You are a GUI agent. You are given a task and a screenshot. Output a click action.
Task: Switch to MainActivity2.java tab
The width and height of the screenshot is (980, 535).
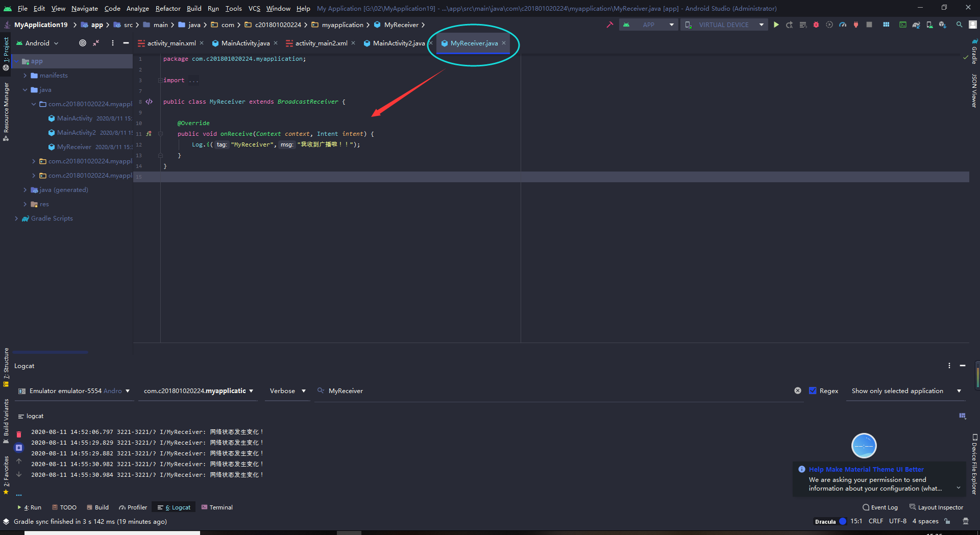398,43
